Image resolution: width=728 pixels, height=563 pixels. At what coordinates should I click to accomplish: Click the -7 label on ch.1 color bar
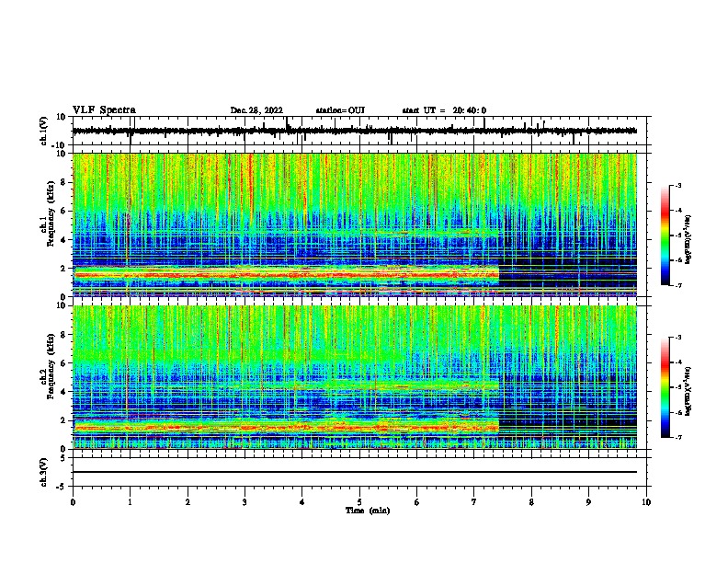click(677, 285)
